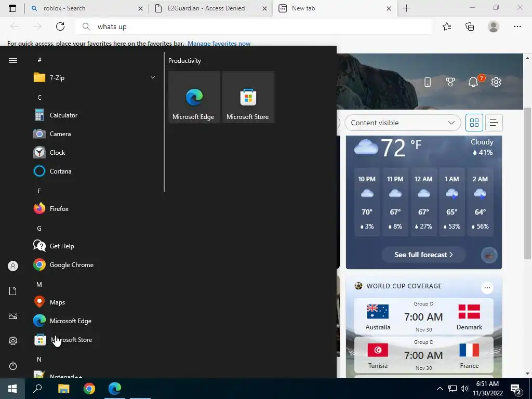Click the Edge icon on the taskbar
The height and width of the screenshot is (399, 532).
115,389
